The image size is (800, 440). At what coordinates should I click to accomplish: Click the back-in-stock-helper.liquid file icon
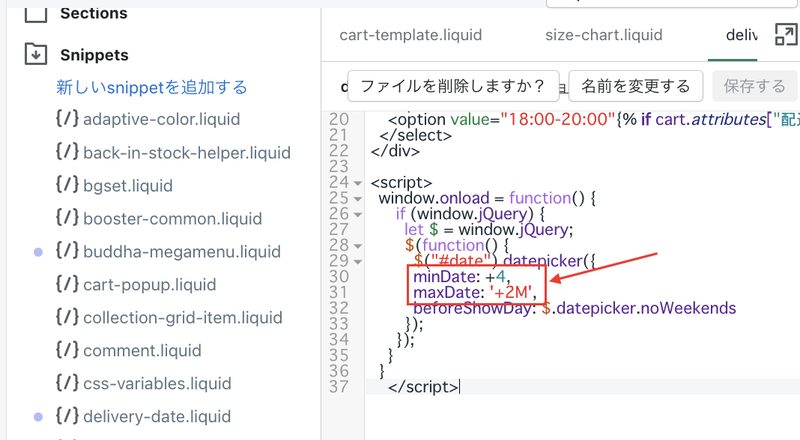[x=67, y=152]
